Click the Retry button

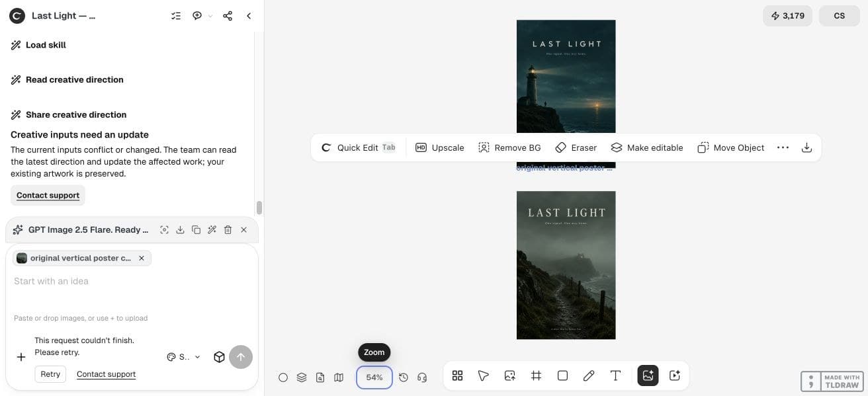[50, 374]
